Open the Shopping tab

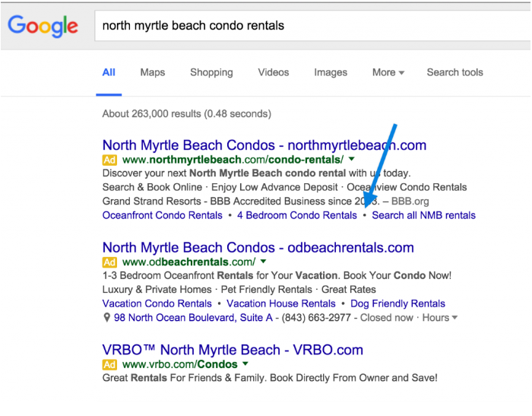[211, 72]
